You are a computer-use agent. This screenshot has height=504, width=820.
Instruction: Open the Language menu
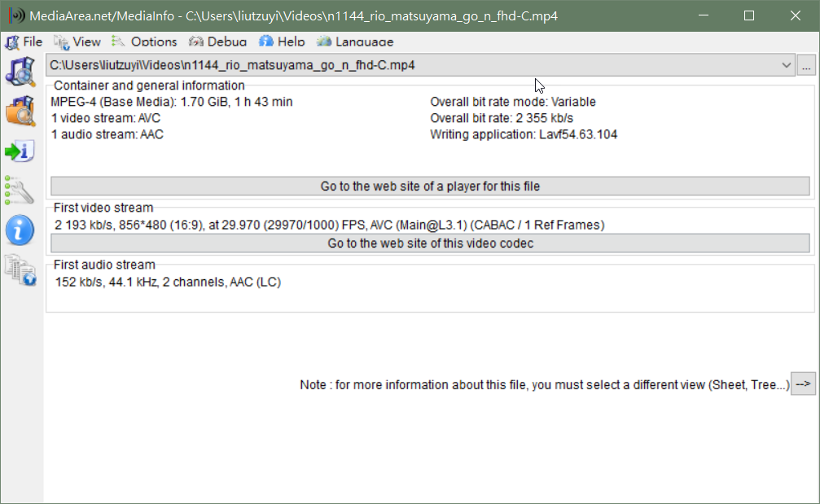(355, 42)
